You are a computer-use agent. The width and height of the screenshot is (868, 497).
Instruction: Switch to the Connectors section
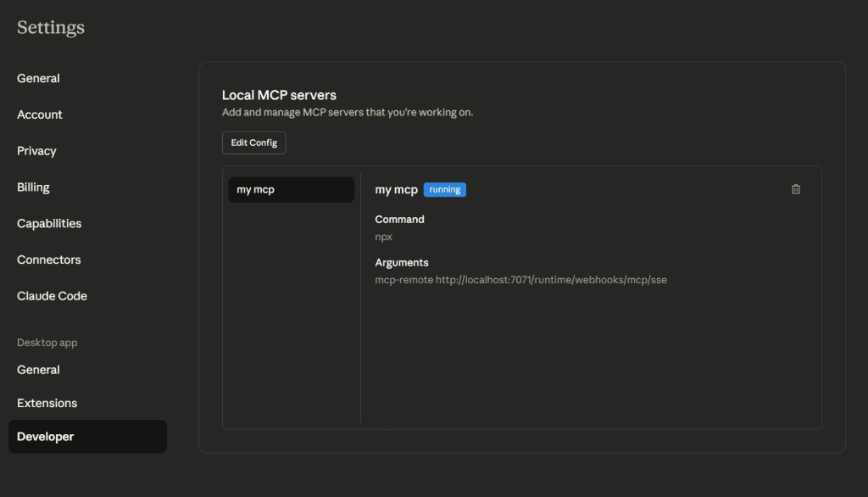click(49, 260)
